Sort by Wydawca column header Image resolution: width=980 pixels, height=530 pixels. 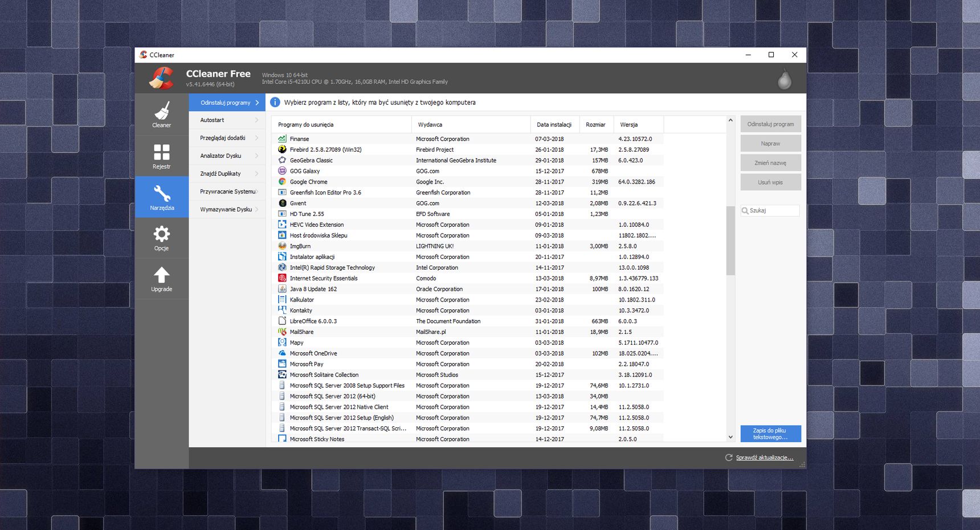click(471, 124)
